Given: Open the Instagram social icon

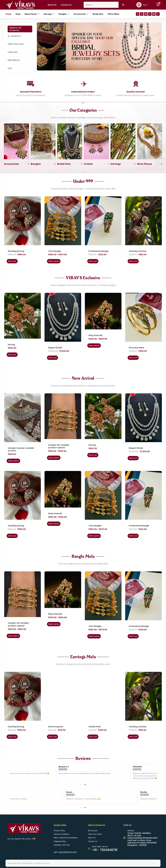Looking at the screenshot, I should pos(141,14).
